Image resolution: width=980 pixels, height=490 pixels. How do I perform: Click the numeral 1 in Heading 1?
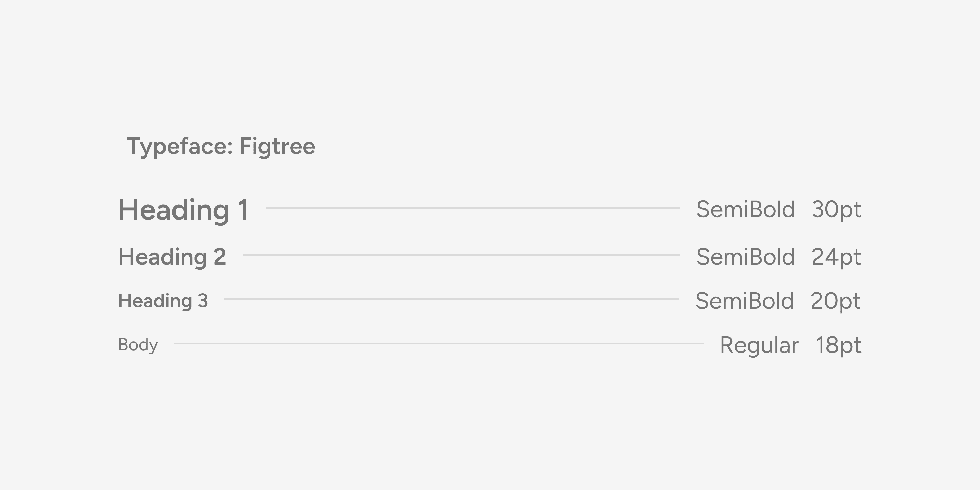[244, 210]
